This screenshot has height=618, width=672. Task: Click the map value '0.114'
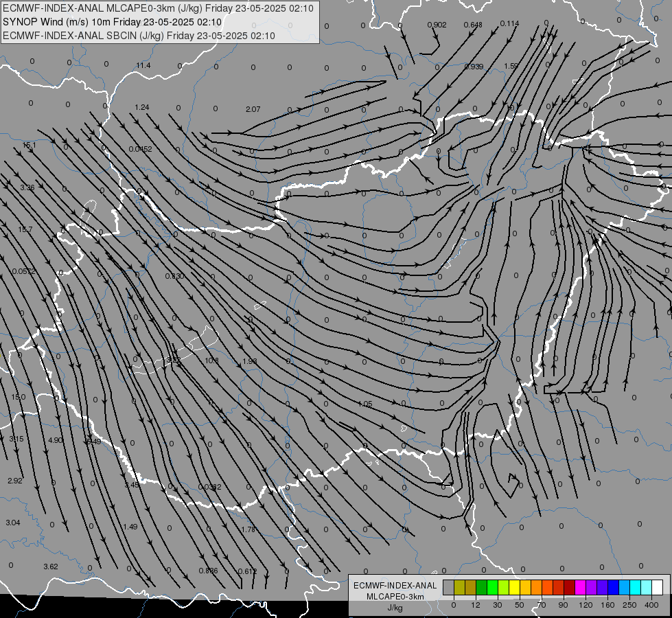509,23
